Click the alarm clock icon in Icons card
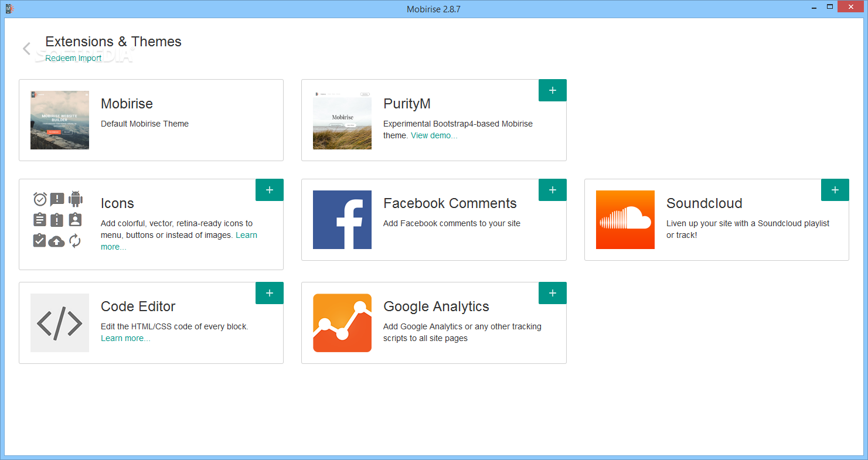Image resolution: width=868 pixels, height=460 pixels. 40,199
